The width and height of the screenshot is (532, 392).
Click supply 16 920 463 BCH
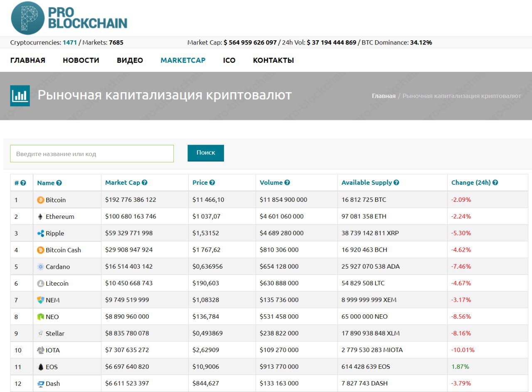(x=364, y=250)
